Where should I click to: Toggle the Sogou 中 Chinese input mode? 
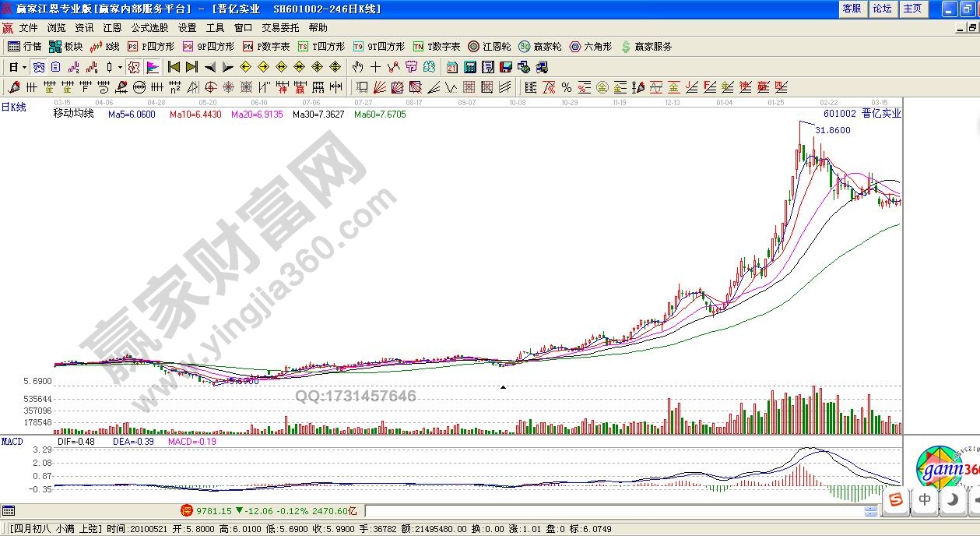tap(925, 499)
